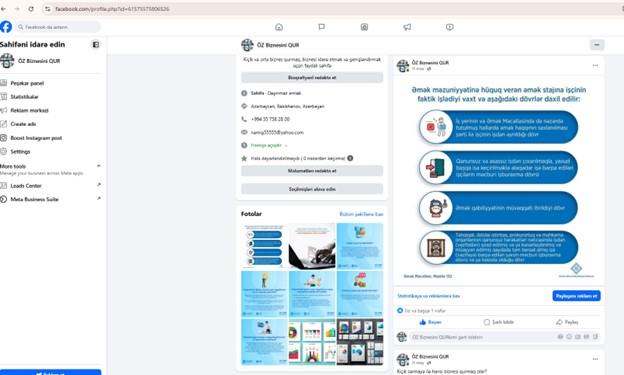Open the megaphone ads icon in top bar

(x=407, y=27)
